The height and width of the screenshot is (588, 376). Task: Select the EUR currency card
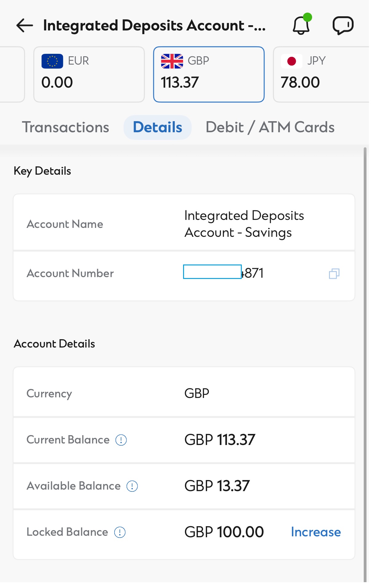[x=89, y=74]
